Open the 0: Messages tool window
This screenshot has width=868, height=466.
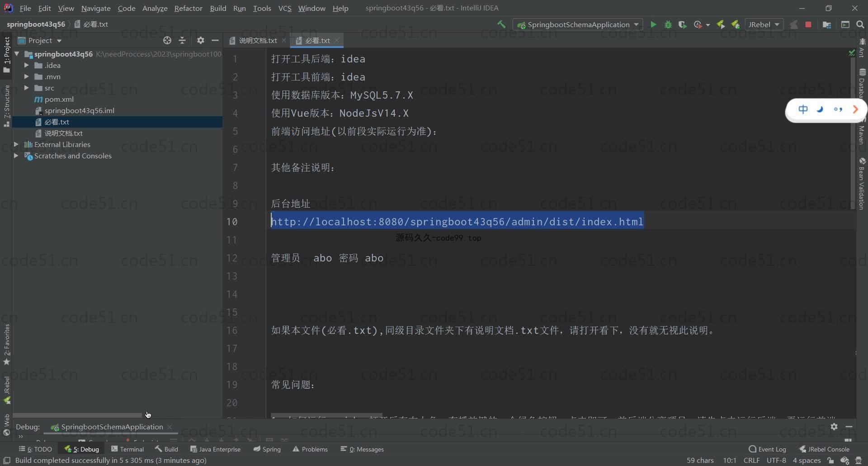(x=362, y=449)
